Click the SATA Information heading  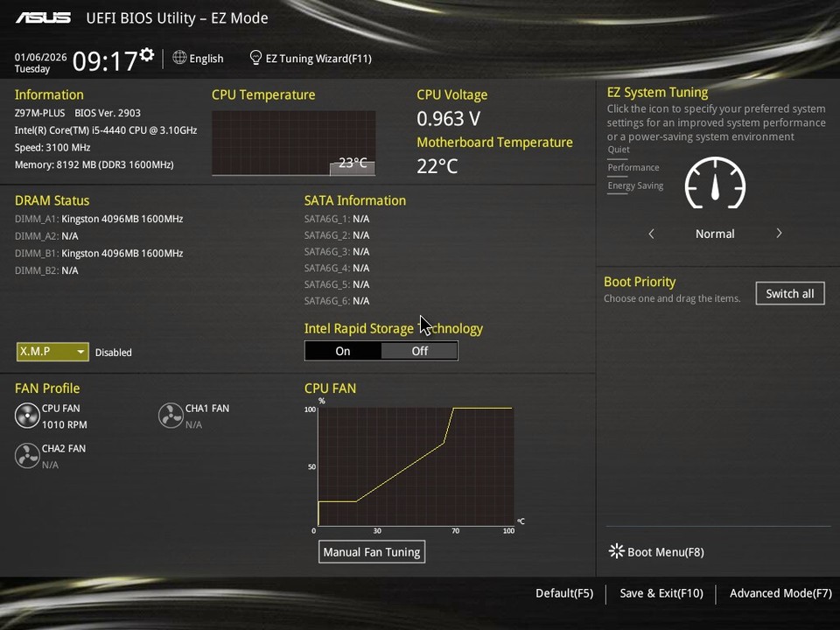[355, 200]
